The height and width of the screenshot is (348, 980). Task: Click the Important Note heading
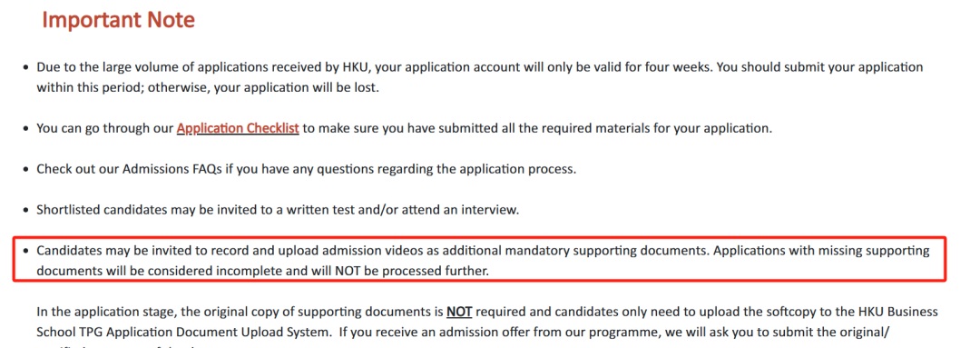point(119,20)
